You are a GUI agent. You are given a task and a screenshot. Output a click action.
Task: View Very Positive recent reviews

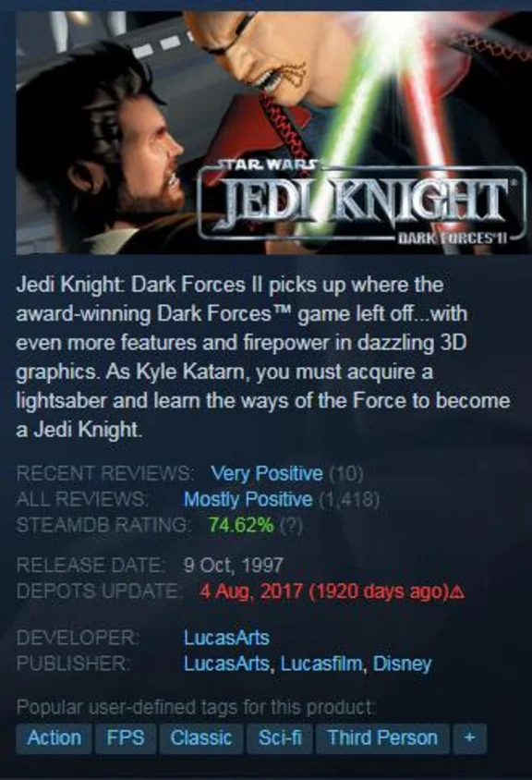(267, 473)
